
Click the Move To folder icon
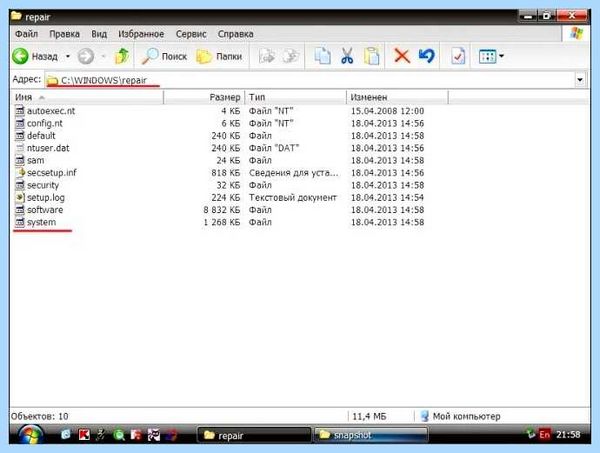[x=267, y=56]
